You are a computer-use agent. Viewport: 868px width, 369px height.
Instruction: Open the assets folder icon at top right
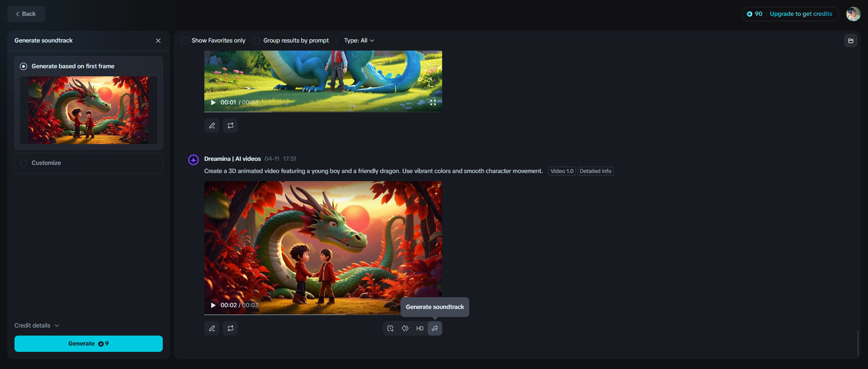[851, 41]
